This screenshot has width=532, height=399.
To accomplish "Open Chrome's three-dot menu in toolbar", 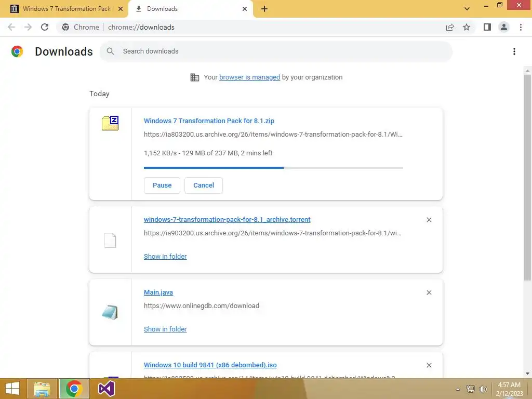I will pyautogui.click(x=521, y=27).
